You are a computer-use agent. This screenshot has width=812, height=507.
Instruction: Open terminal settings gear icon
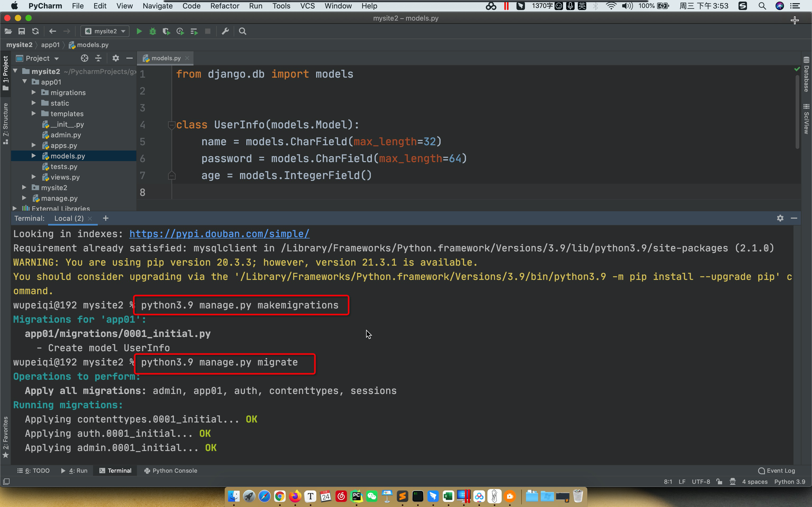[780, 218]
